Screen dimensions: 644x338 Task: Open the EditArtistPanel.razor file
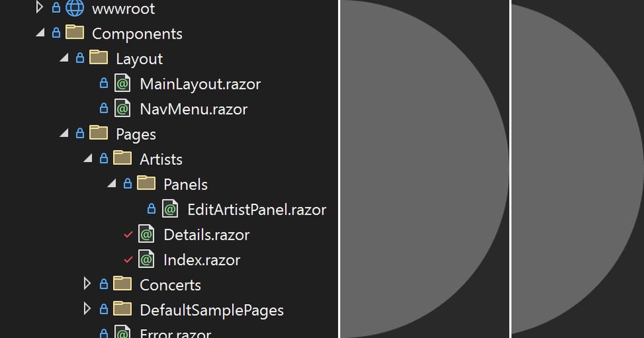click(x=257, y=209)
